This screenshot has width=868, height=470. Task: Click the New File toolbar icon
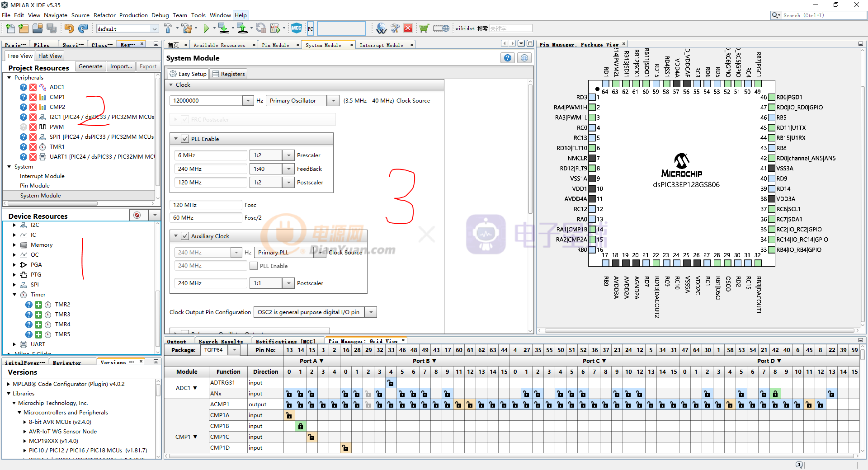click(x=10, y=28)
